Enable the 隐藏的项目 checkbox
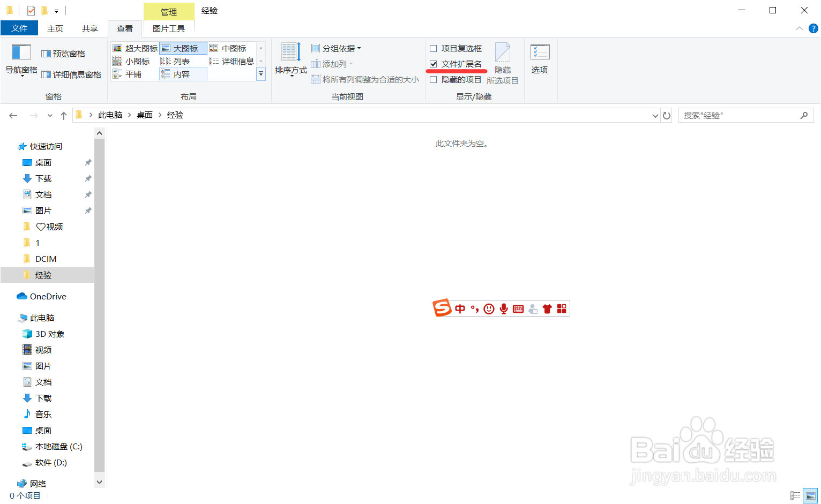The image size is (821, 504). [434, 79]
